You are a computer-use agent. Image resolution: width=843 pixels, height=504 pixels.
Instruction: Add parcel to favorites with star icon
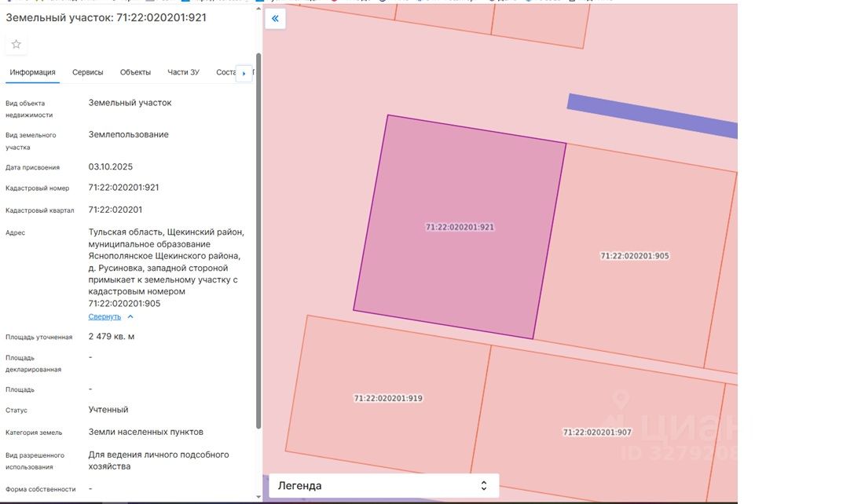tap(16, 44)
